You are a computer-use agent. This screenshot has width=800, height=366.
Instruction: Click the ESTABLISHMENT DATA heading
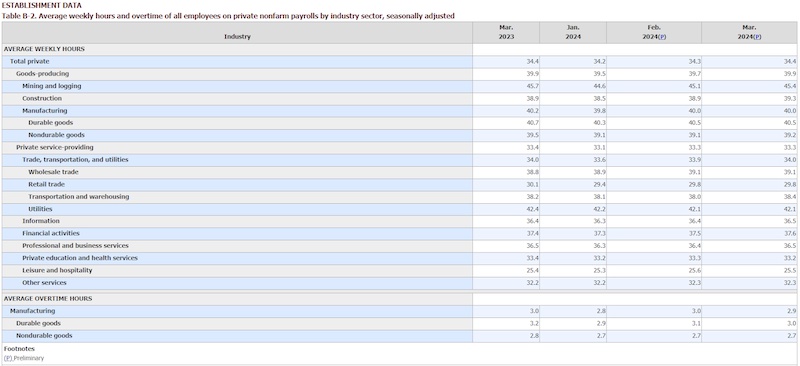coord(42,6)
